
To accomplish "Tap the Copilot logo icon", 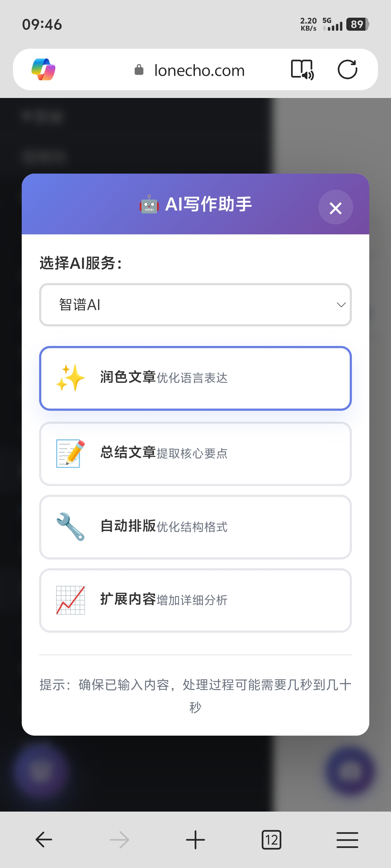I will click(43, 70).
